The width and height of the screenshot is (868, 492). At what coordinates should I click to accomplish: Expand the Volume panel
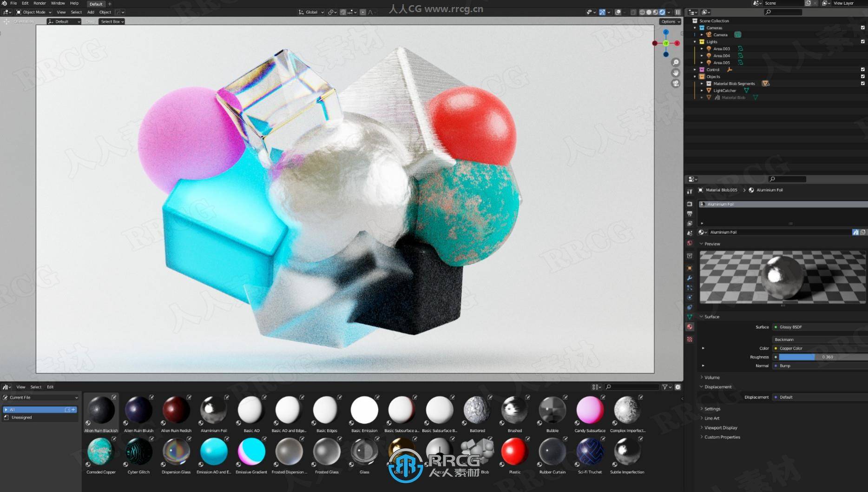tap(711, 378)
